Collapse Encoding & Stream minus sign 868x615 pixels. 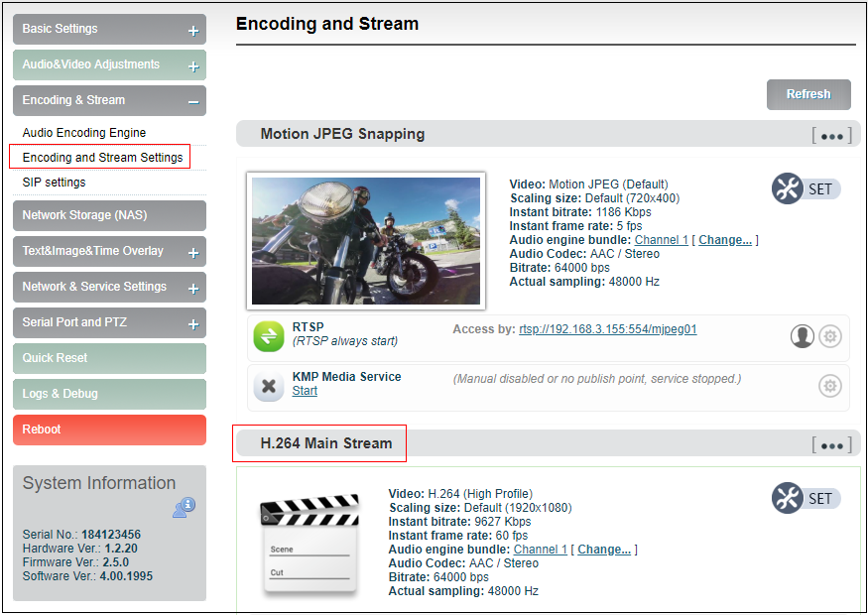pos(193,102)
